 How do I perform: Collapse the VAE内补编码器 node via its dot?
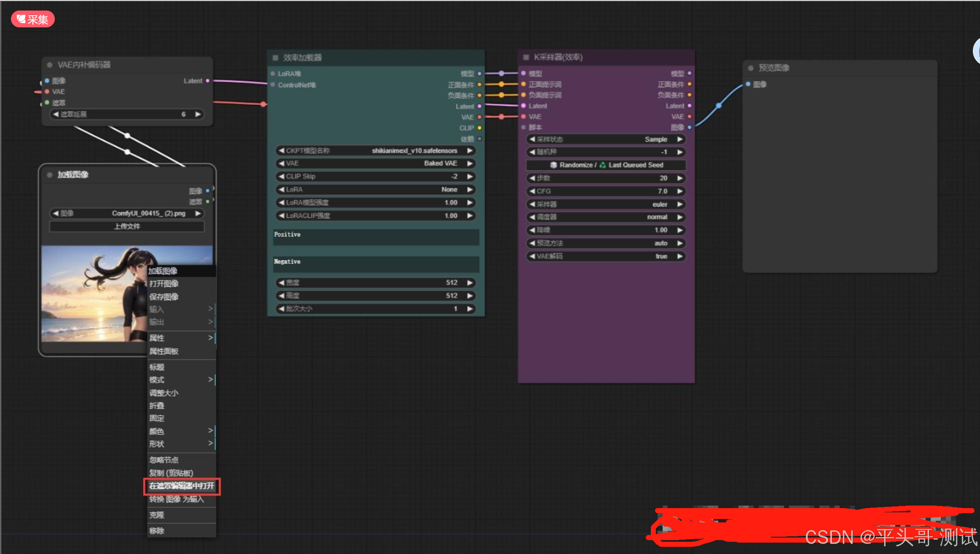point(50,65)
